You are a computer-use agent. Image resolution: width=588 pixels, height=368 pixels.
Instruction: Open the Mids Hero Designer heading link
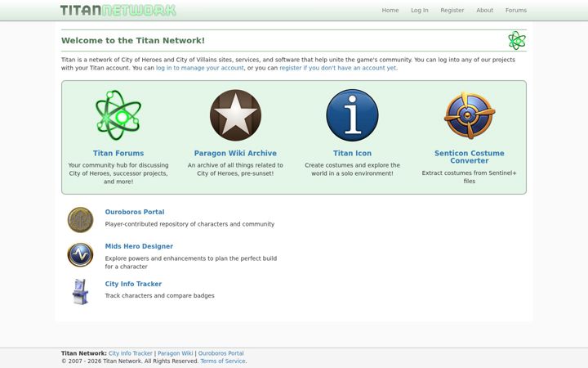(x=139, y=246)
